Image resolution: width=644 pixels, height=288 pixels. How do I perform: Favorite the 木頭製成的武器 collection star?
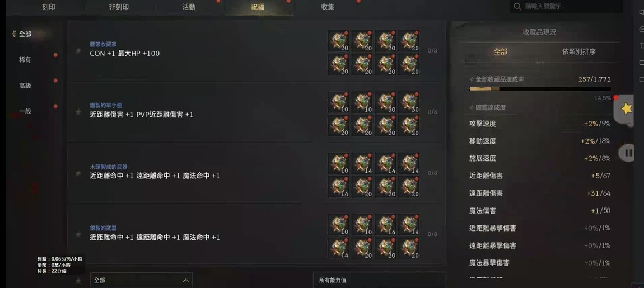(78, 173)
